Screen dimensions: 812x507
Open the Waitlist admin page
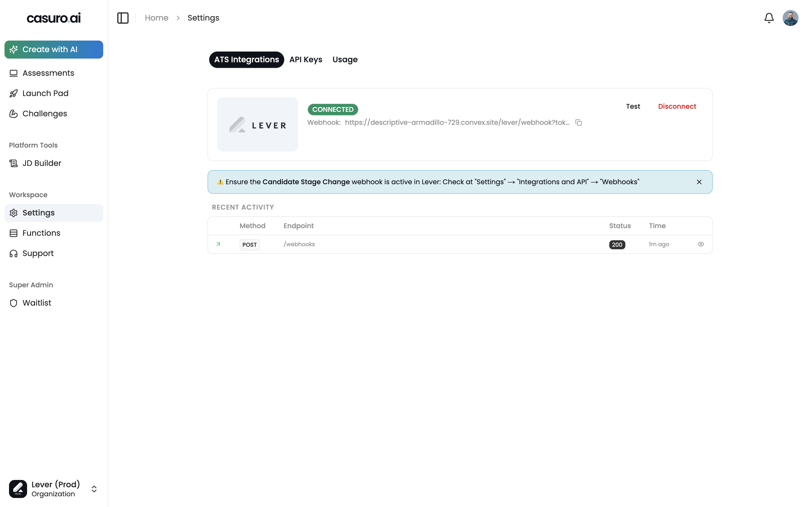pyautogui.click(x=37, y=303)
